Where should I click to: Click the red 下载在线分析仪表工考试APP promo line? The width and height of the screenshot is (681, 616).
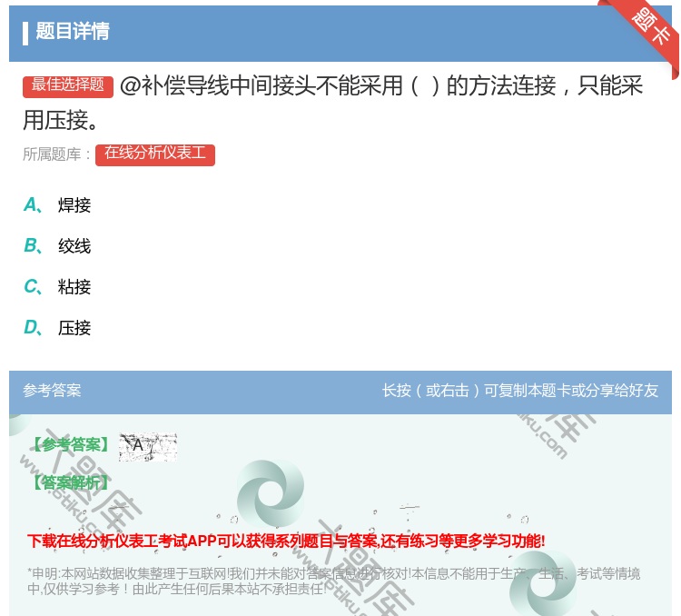286,541
